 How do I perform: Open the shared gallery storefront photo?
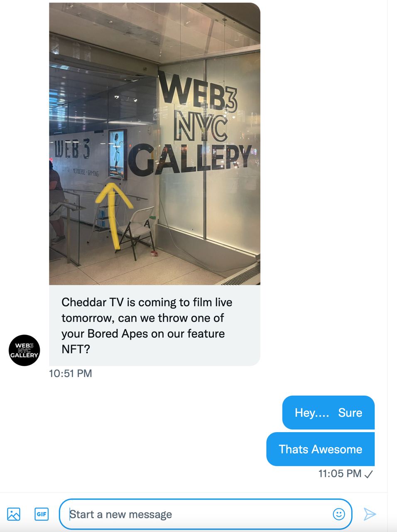pos(154,144)
